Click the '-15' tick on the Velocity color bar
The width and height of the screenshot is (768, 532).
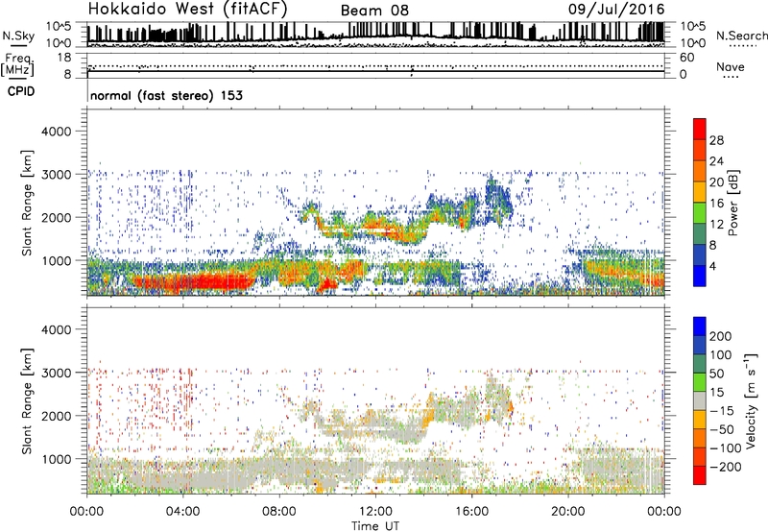(x=722, y=410)
